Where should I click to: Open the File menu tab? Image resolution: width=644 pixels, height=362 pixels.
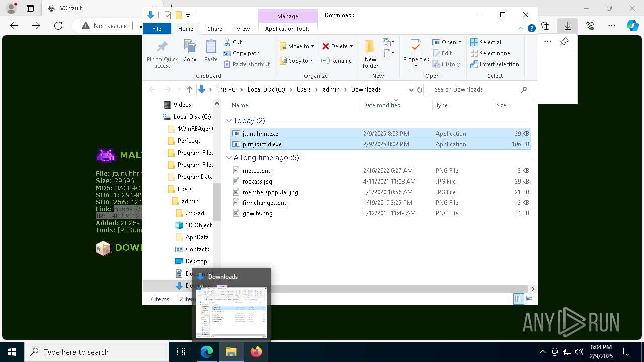pyautogui.click(x=157, y=29)
